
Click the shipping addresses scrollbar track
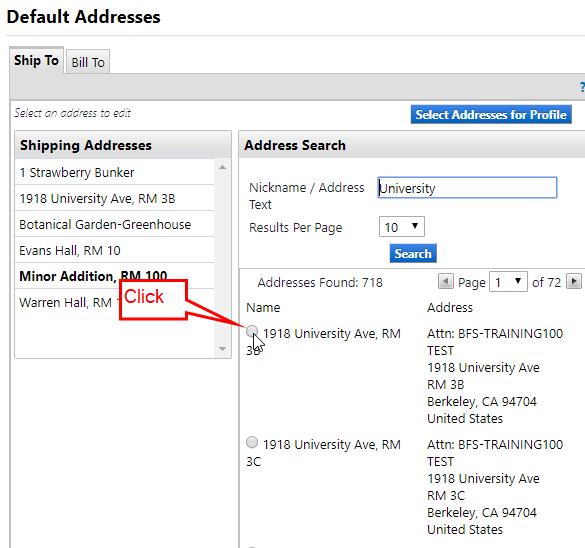pyautogui.click(x=223, y=258)
